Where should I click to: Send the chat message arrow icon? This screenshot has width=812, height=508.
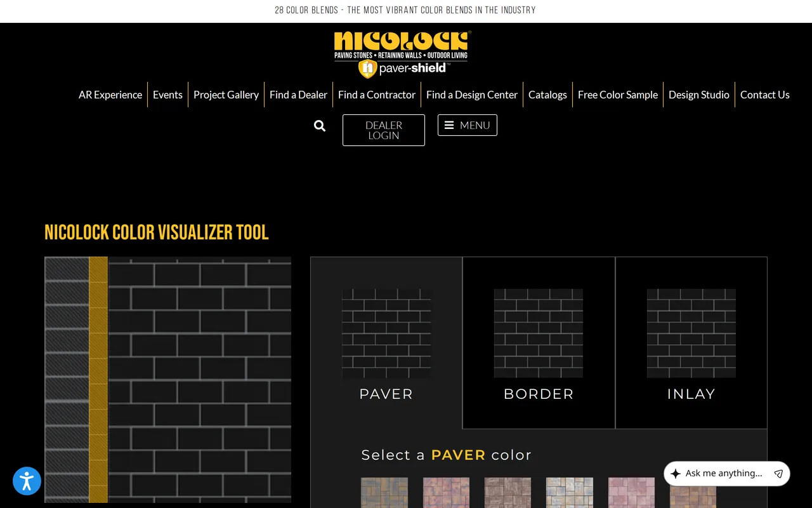pos(778,474)
